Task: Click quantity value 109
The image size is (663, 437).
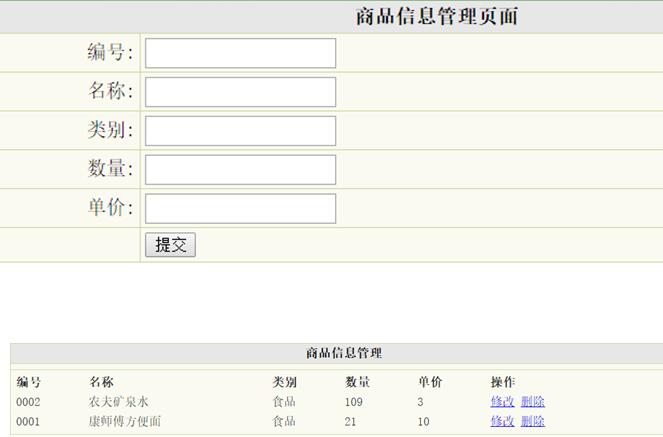Action: (354, 402)
